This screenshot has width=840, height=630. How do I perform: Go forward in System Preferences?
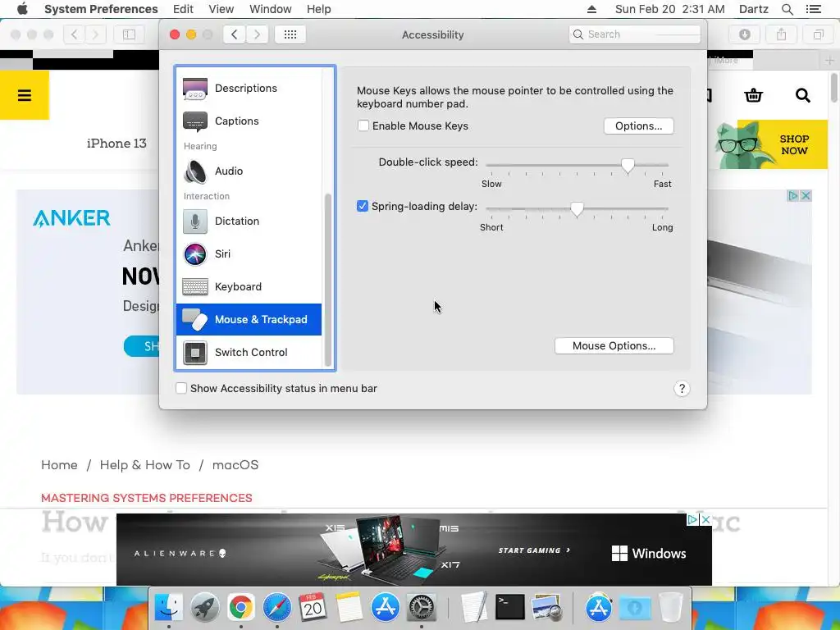(257, 34)
